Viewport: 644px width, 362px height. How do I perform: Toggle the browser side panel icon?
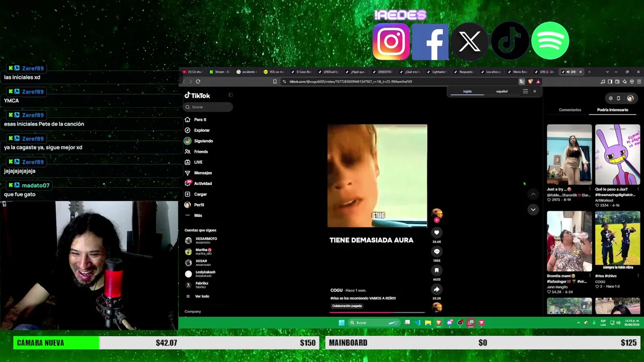pyautogui.click(x=610, y=81)
